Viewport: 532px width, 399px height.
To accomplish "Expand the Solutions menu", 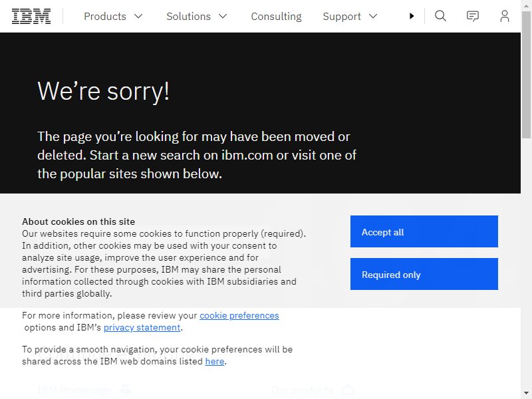I will coord(196,16).
